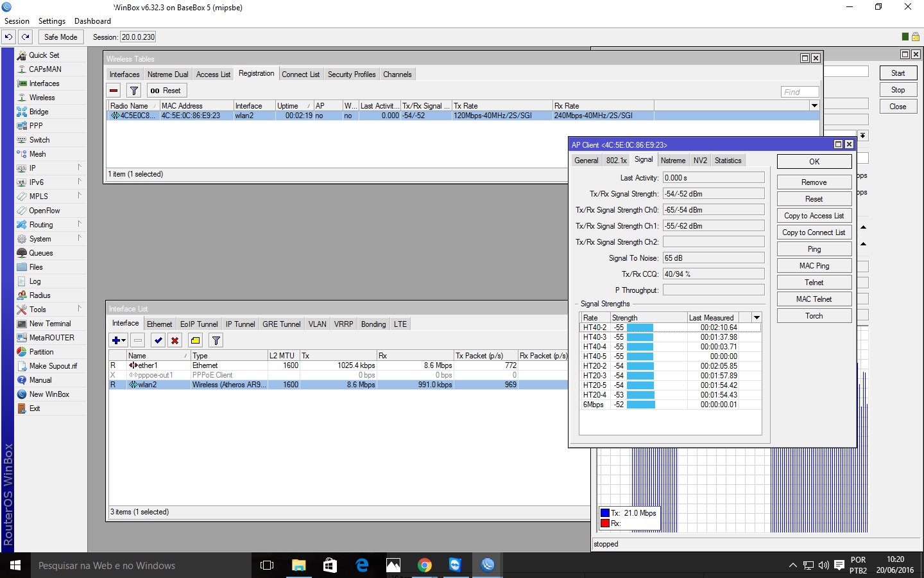Disable selected interface with red X button

click(175, 340)
